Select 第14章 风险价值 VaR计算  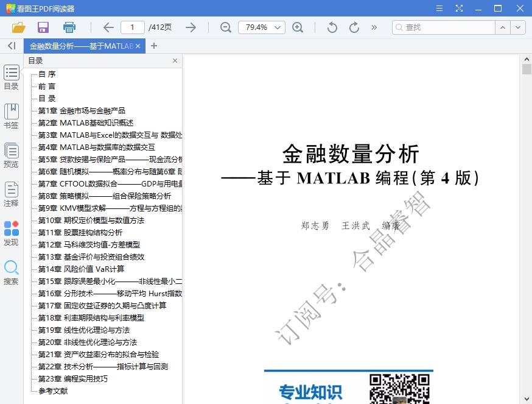pos(81,269)
